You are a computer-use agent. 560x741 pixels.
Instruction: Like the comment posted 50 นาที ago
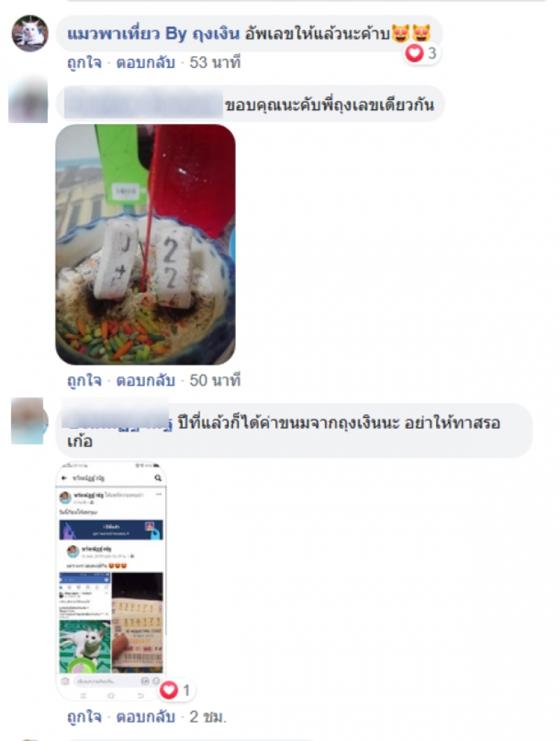pos(85,381)
